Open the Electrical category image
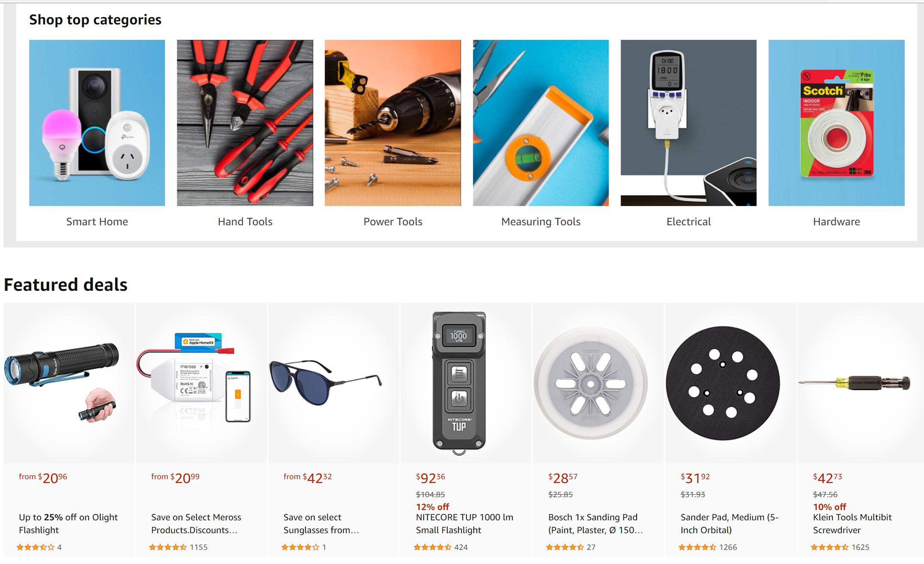 pyautogui.click(x=688, y=123)
